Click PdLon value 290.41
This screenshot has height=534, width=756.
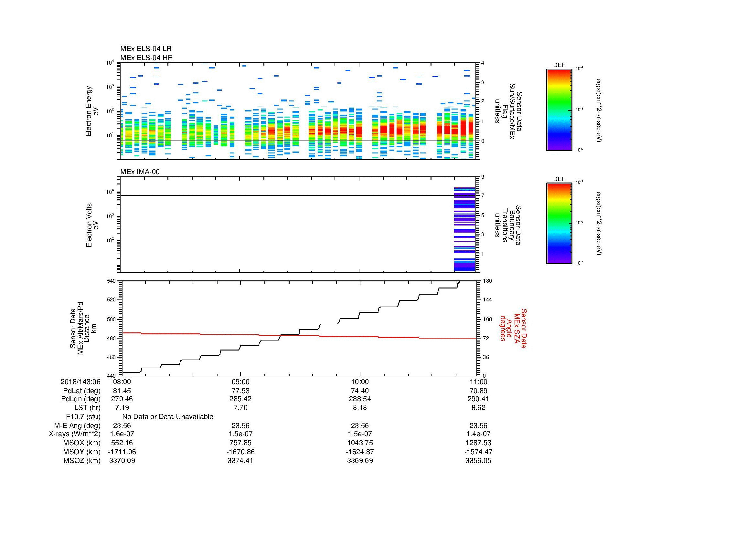point(478,399)
